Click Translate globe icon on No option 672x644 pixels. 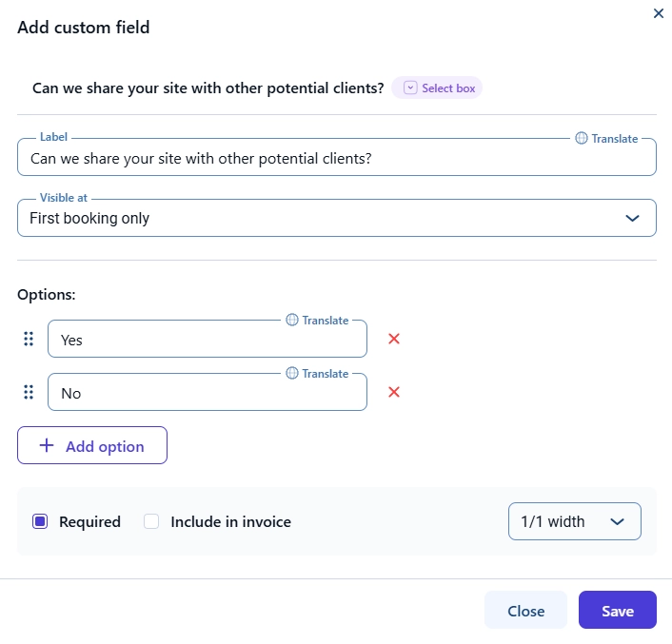coord(292,374)
